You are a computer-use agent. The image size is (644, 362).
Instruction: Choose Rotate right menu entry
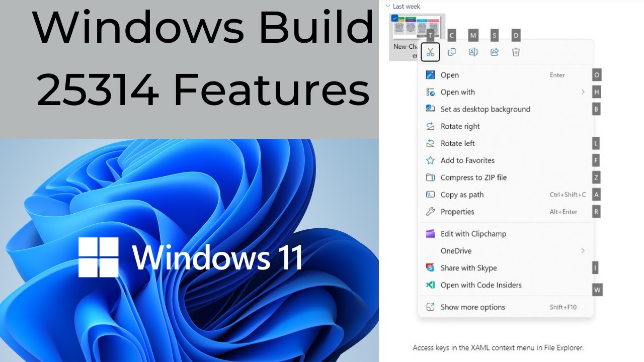click(506, 126)
